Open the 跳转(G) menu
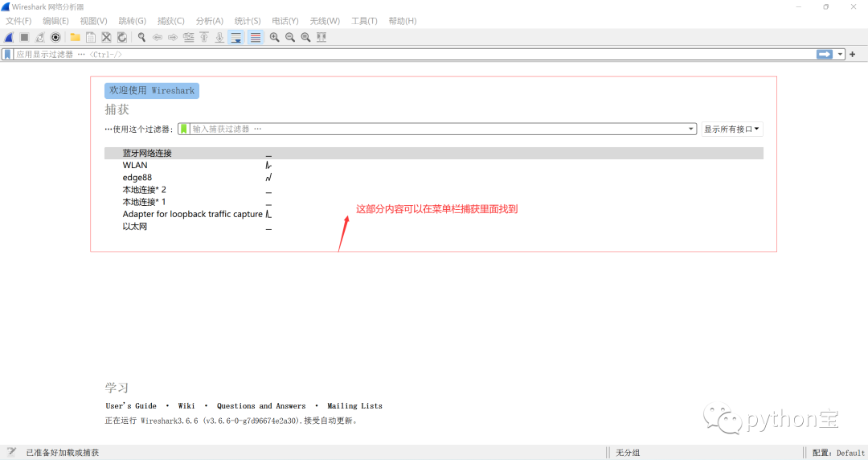This screenshot has height=460, width=868. [x=133, y=20]
